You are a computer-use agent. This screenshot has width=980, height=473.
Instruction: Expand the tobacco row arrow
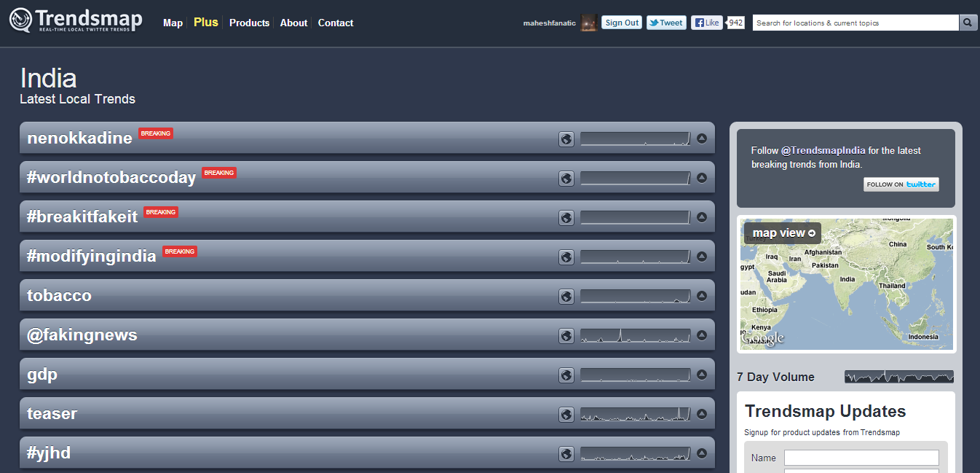(x=702, y=295)
